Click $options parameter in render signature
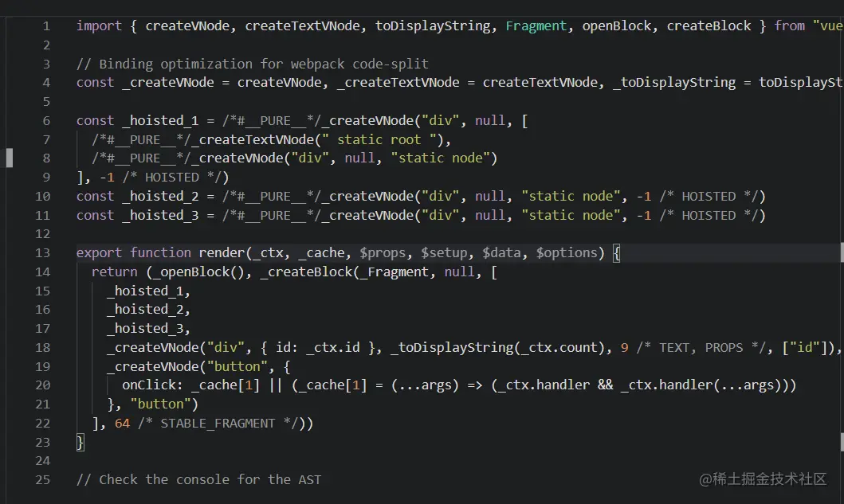 [567, 253]
